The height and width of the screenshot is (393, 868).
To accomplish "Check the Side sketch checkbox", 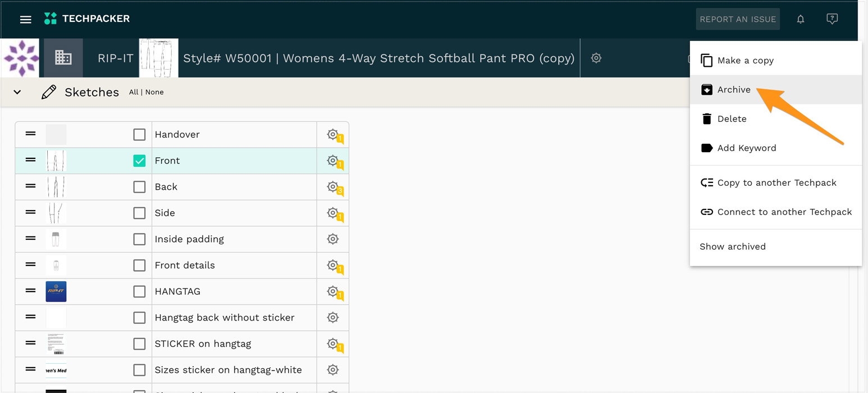I will click(139, 213).
